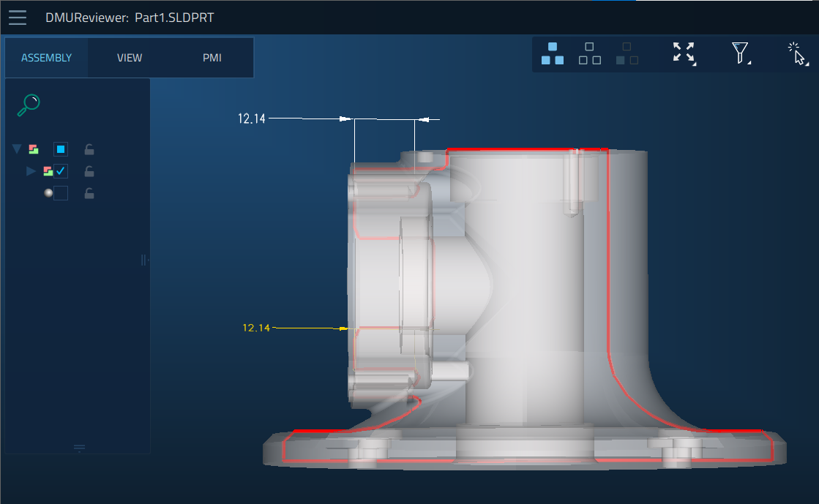Collapse the root assembly tree node
The height and width of the screenshot is (504, 819).
tap(17, 149)
